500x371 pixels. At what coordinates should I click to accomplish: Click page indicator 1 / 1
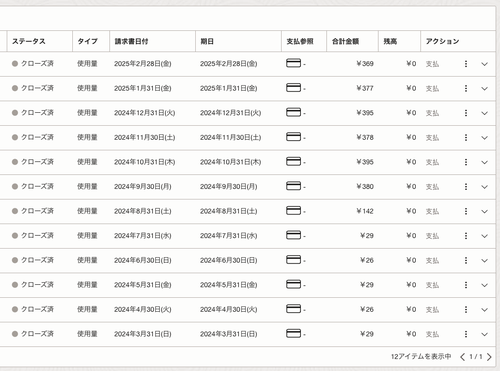coord(476,357)
